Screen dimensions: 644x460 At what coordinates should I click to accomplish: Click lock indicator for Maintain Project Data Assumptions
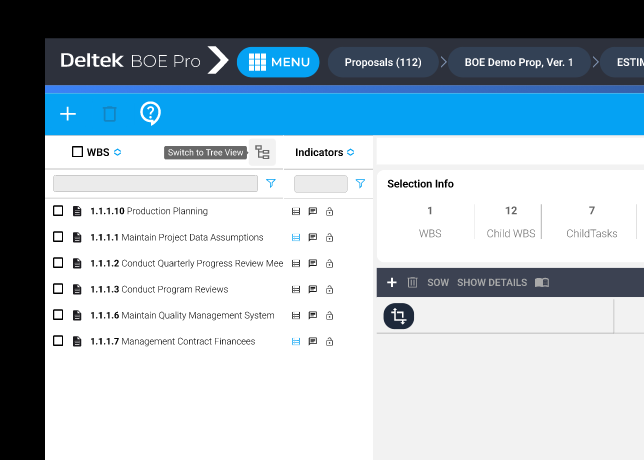(329, 237)
